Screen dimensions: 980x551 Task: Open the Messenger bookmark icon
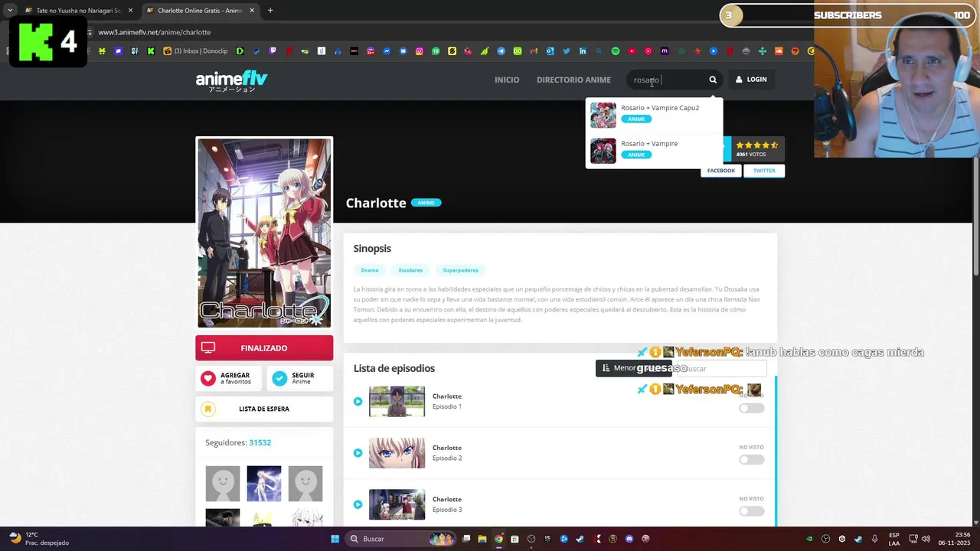(x=387, y=51)
